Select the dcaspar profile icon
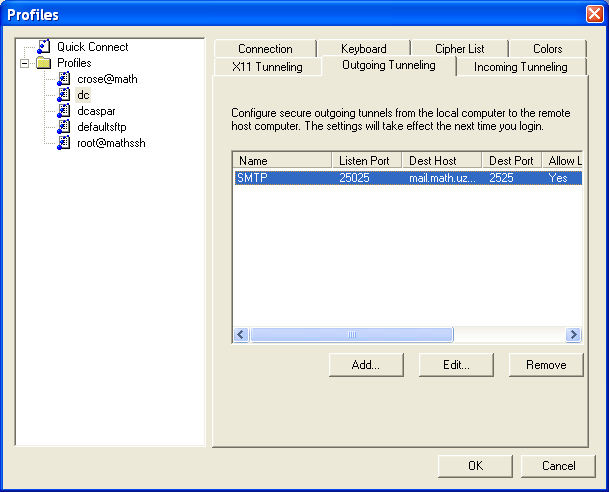Image resolution: width=609 pixels, height=492 pixels. [65, 111]
